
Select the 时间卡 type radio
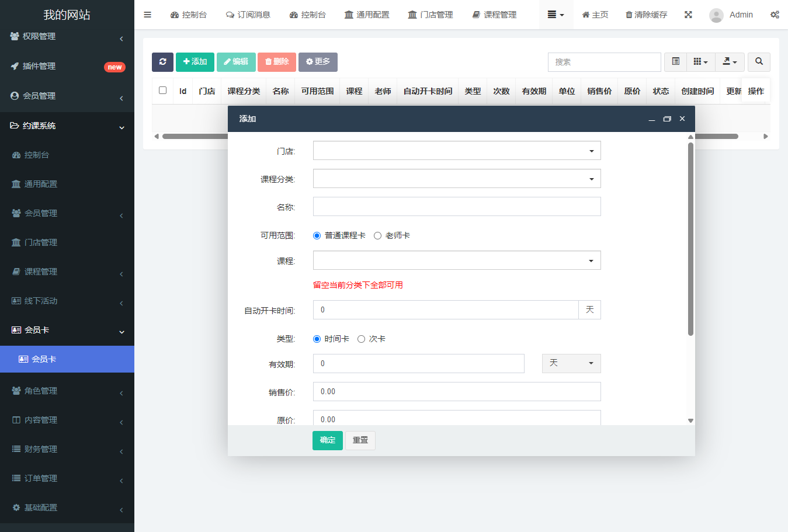pos(317,339)
